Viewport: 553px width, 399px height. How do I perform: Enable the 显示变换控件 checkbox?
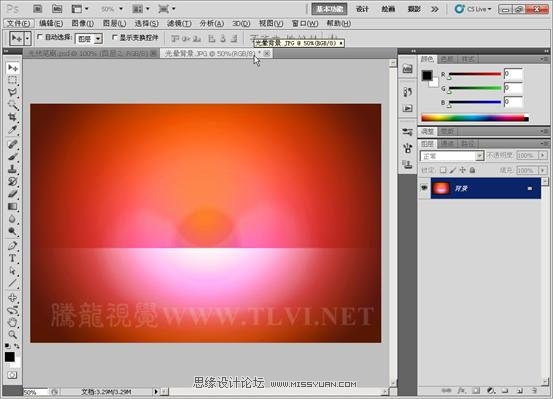pos(114,37)
